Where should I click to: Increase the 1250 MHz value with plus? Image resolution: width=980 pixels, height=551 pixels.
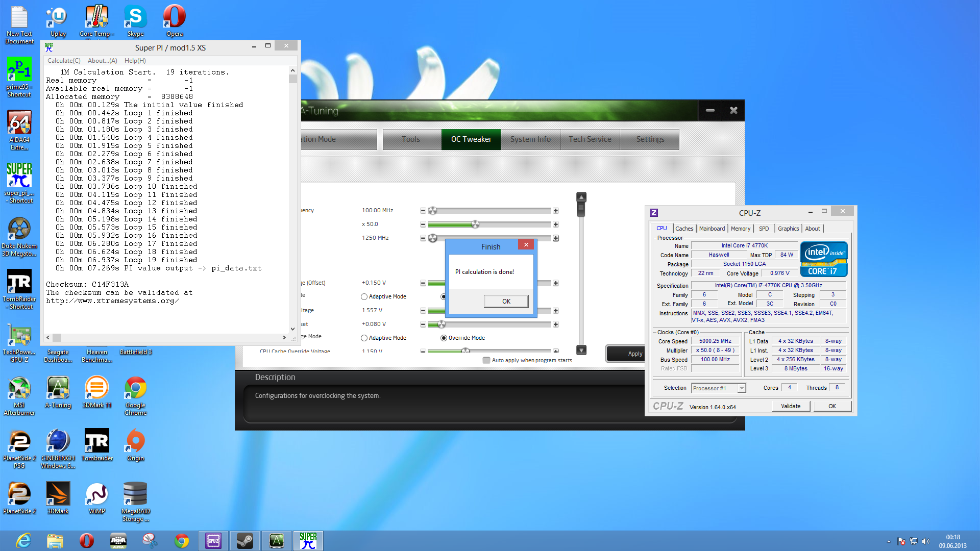pos(556,238)
